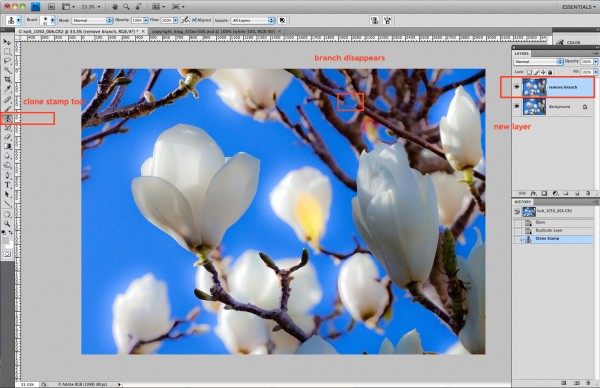Image resolution: width=600 pixels, height=388 pixels.
Task: Add a layer style with fx button
Action: (533, 194)
